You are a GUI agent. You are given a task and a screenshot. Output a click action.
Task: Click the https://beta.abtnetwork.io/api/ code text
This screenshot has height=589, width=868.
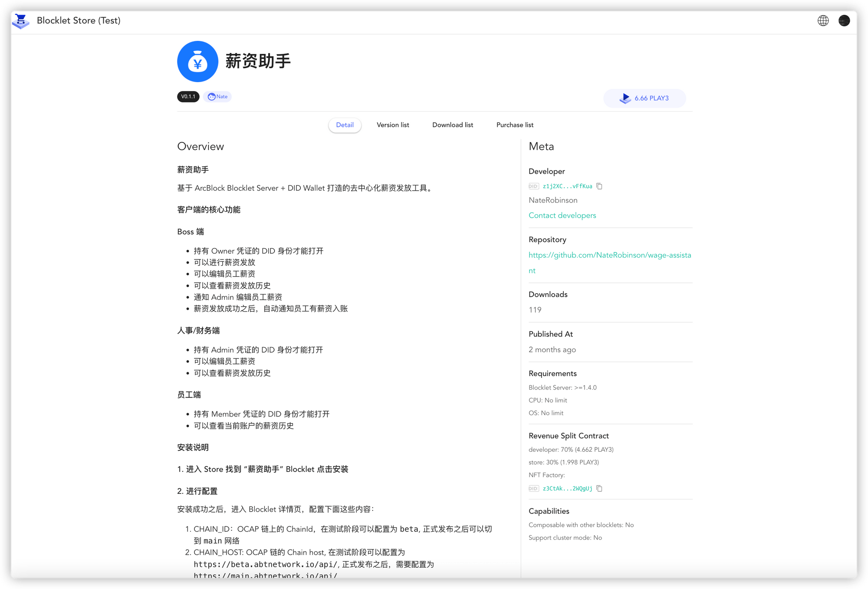tap(265, 564)
